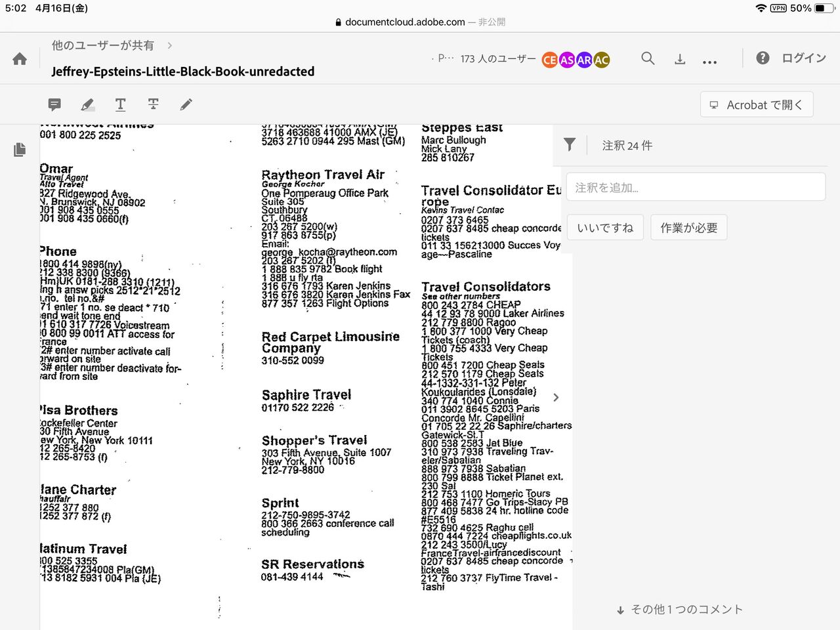
Task: Click the Red Carpet Limousine Company heading
Action: pyautogui.click(x=330, y=342)
